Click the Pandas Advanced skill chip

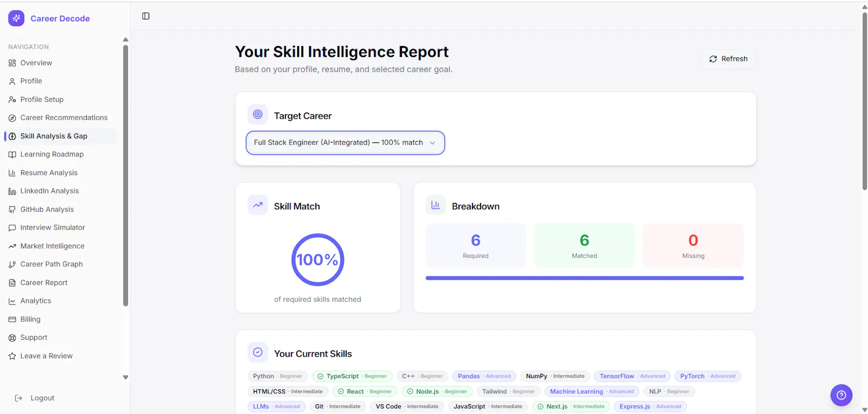point(484,376)
